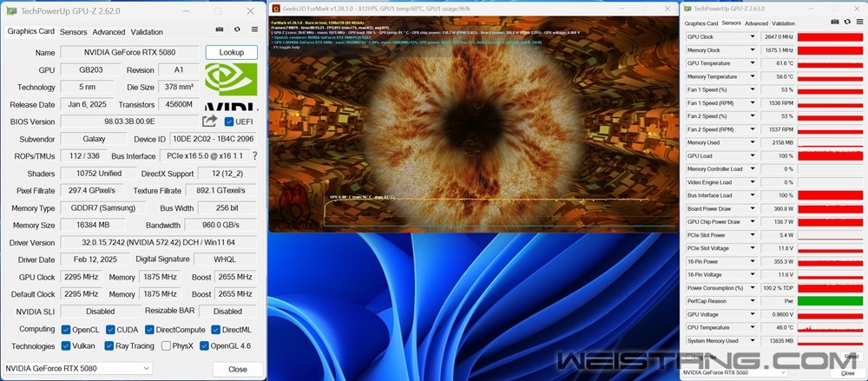Open GPU selector dropdown in GPU-Z 2.62.0 window
This screenshot has height=381, width=868.
pyautogui.click(x=78, y=368)
